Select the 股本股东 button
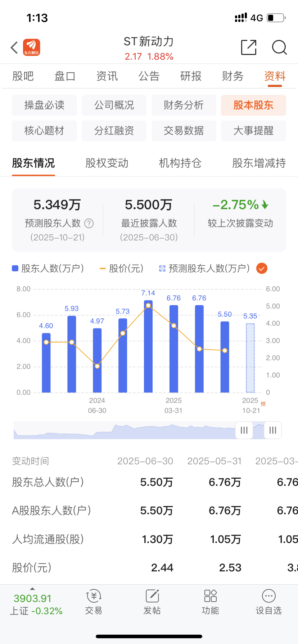 (253, 105)
